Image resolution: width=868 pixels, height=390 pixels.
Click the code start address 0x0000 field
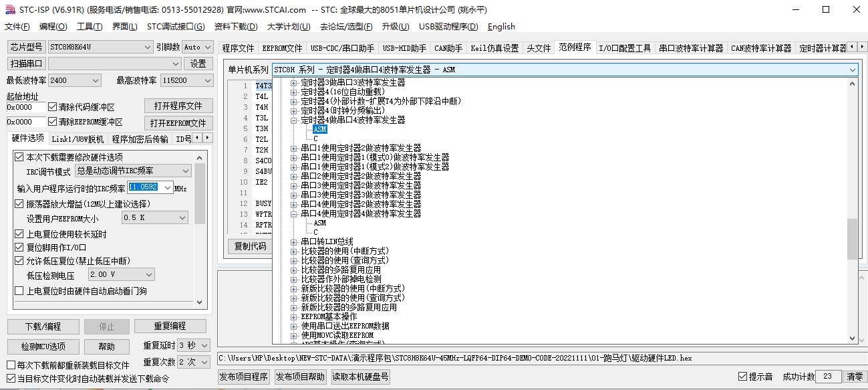point(26,107)
